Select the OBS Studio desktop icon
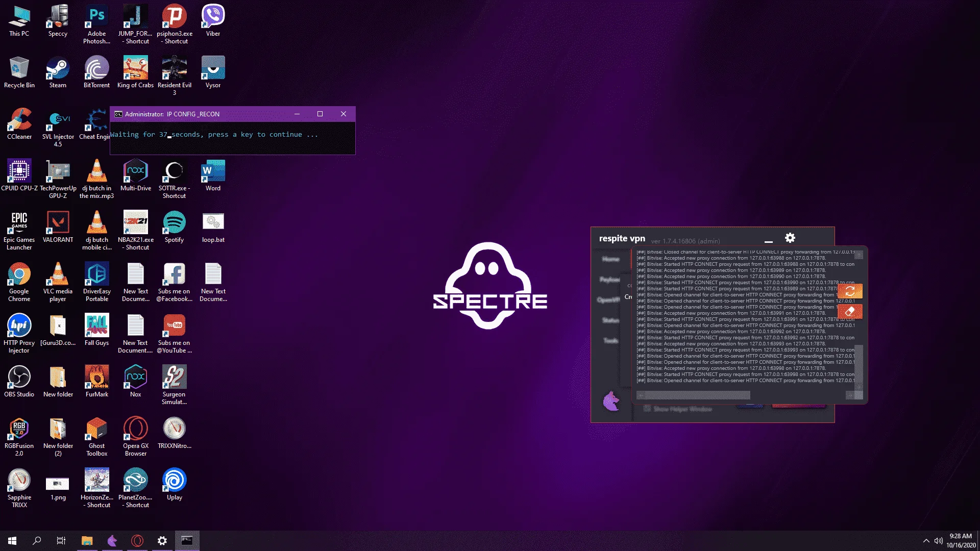980x551 pixels. (x=19, y=382)
